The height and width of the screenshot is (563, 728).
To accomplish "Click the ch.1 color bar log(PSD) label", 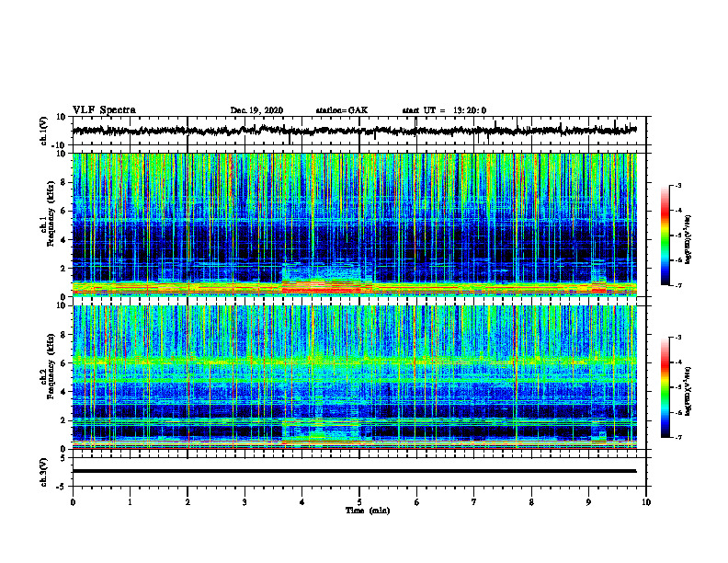I will pos(688,240).
